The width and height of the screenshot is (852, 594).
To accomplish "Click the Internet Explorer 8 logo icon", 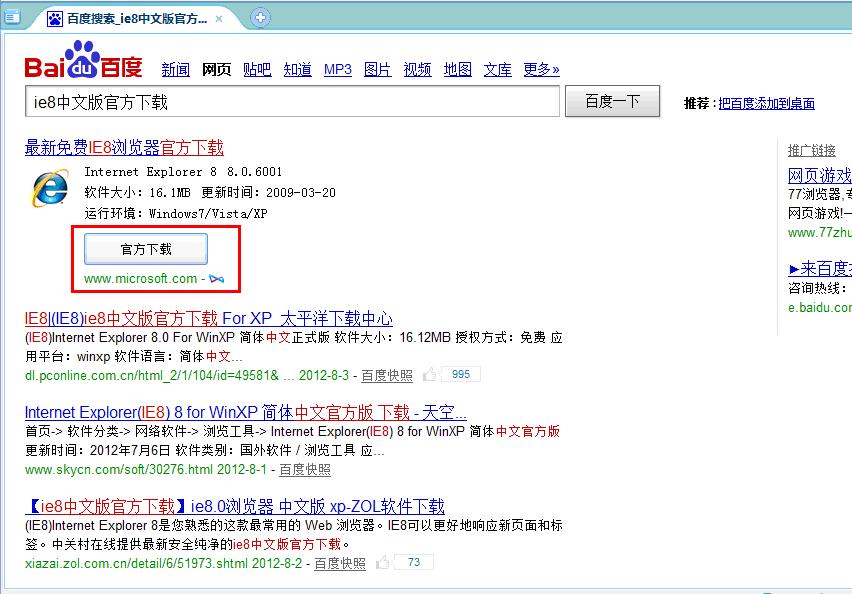I will click(x=50, y=189).
